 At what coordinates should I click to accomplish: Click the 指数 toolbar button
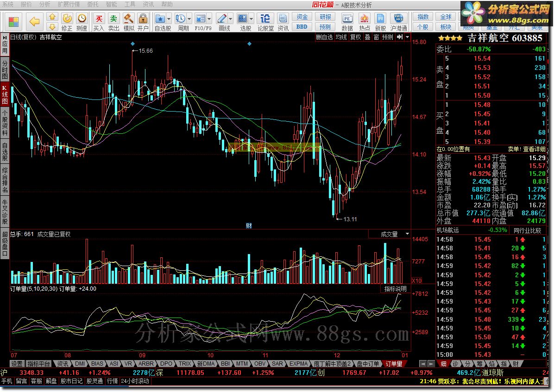[x=423, y=17]
